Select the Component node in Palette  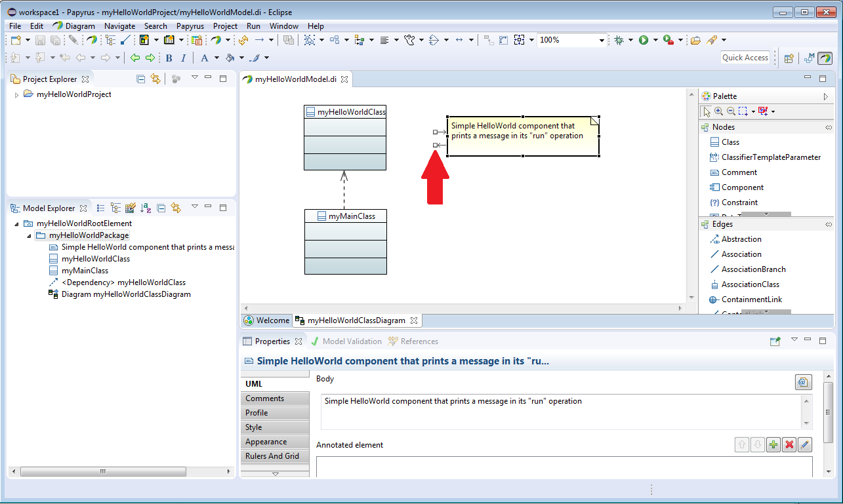pos(737,187)
